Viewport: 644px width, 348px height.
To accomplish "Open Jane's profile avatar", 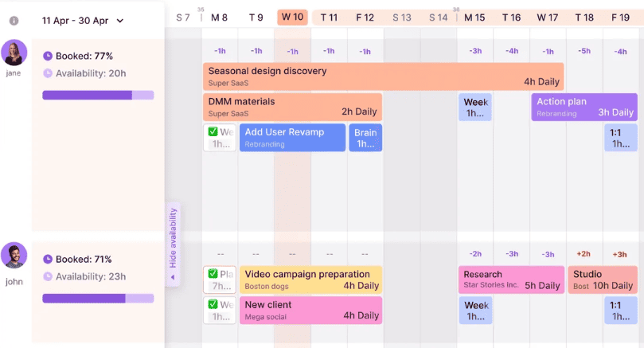I will [14, 53].
